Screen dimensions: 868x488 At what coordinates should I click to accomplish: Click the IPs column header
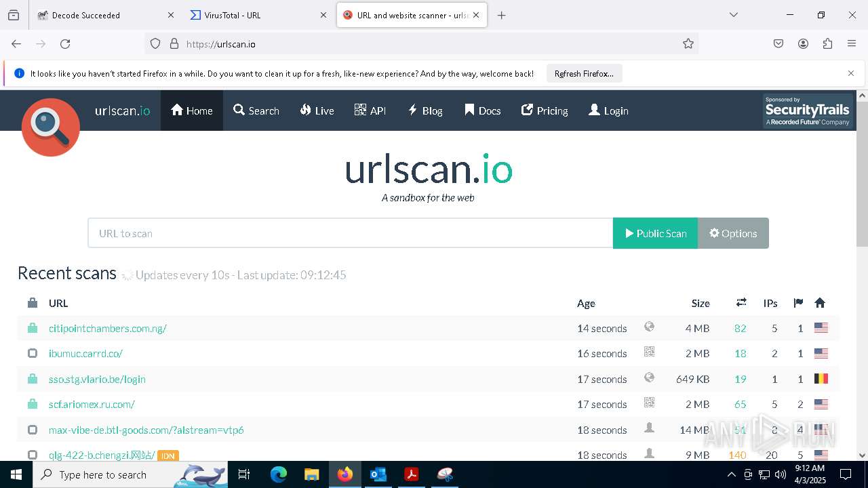(x=770, y=303)
